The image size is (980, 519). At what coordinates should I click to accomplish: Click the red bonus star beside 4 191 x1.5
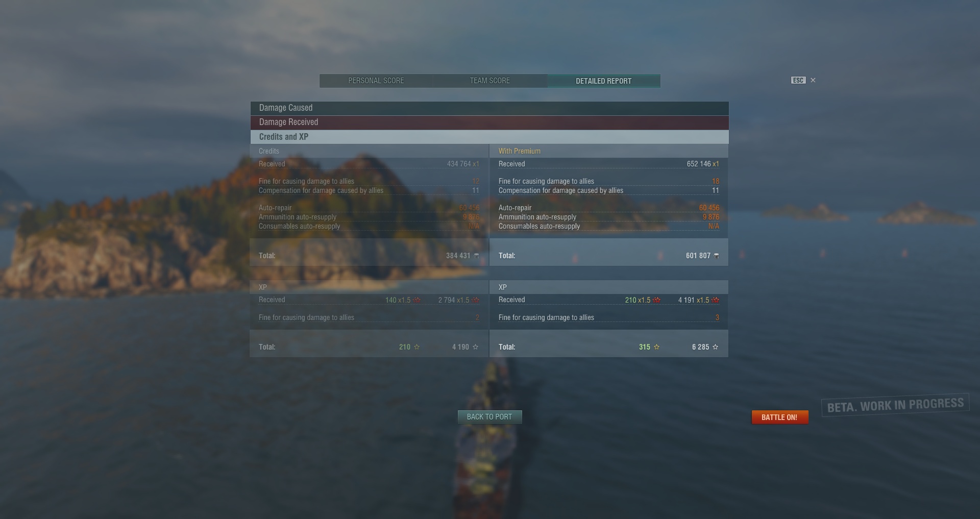coord(715,300)
